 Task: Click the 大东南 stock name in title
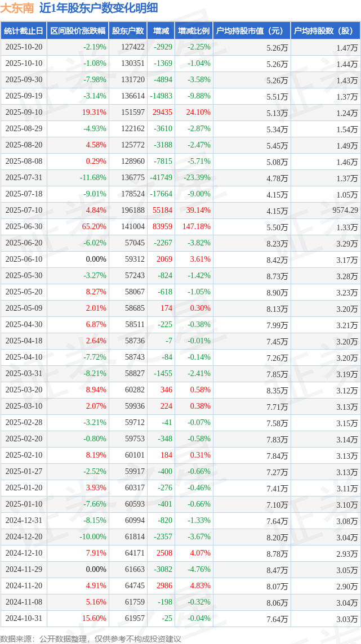(x=17, y=8)
